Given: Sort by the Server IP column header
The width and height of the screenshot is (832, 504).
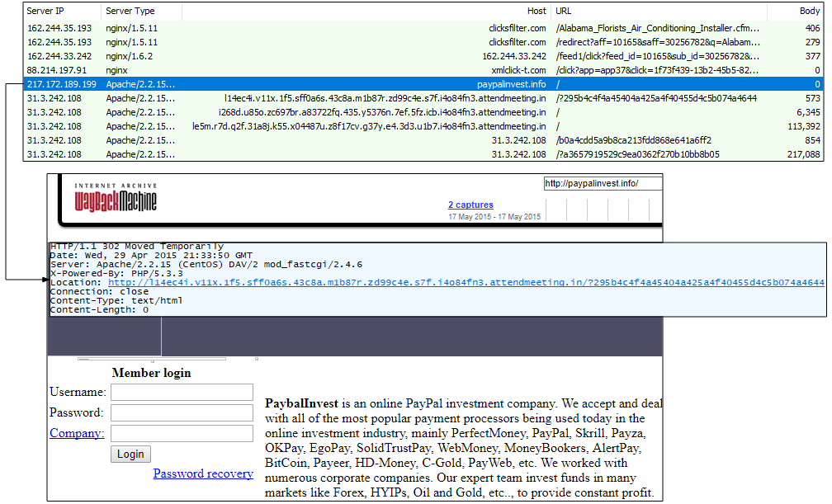Looking at the screenshot, I should [46, 12].
